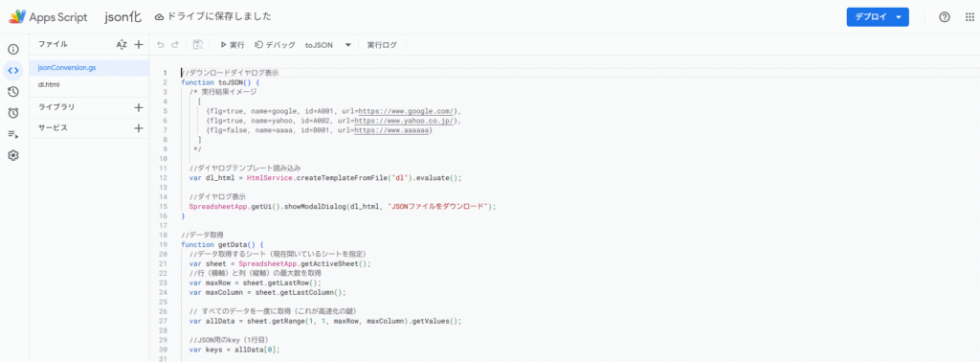
Task: Click the var maxColumn = getLastColumn line
Action: pos(268,293)
